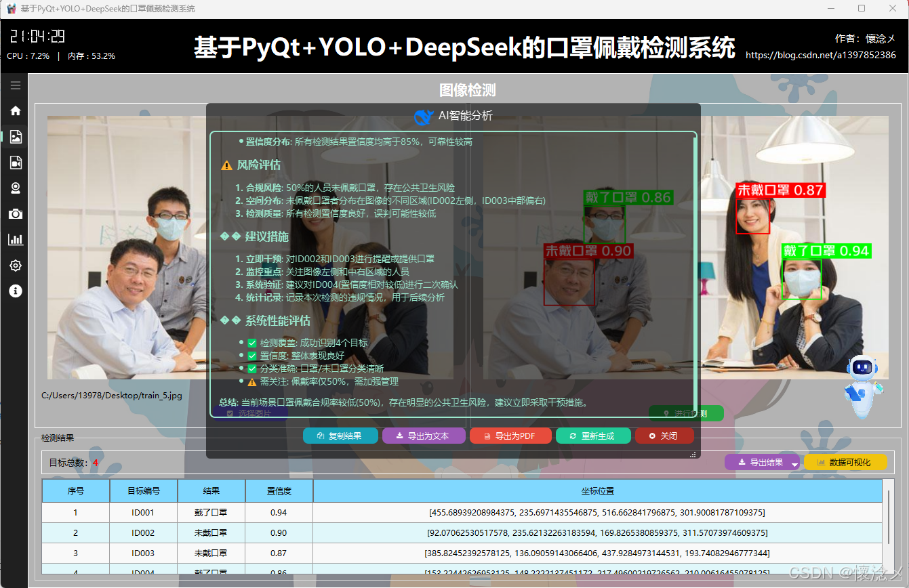Click the digital clock in the header
Screen dimensions: 909x588
(x=37, y=37)
